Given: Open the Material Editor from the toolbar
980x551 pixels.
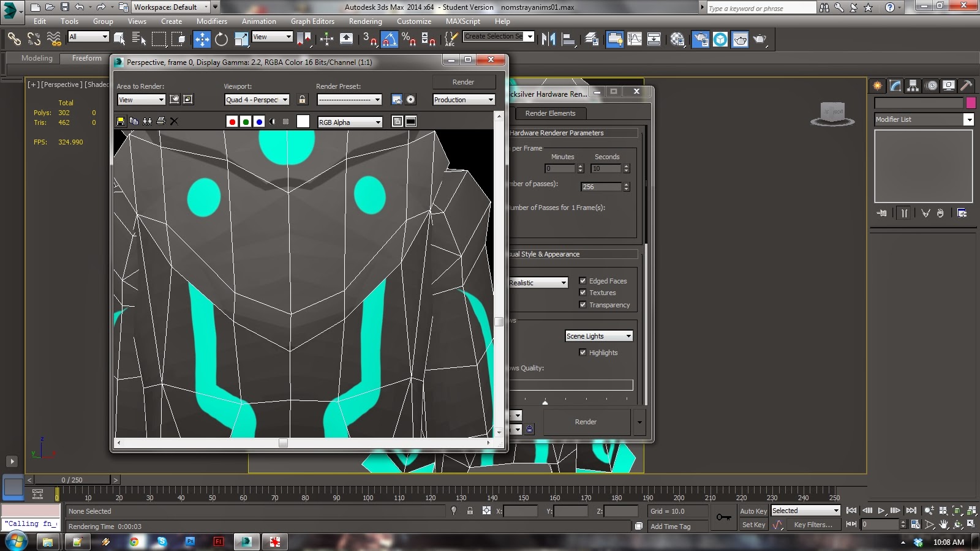Looking at the screenshot, I should [x=678, y=39].
